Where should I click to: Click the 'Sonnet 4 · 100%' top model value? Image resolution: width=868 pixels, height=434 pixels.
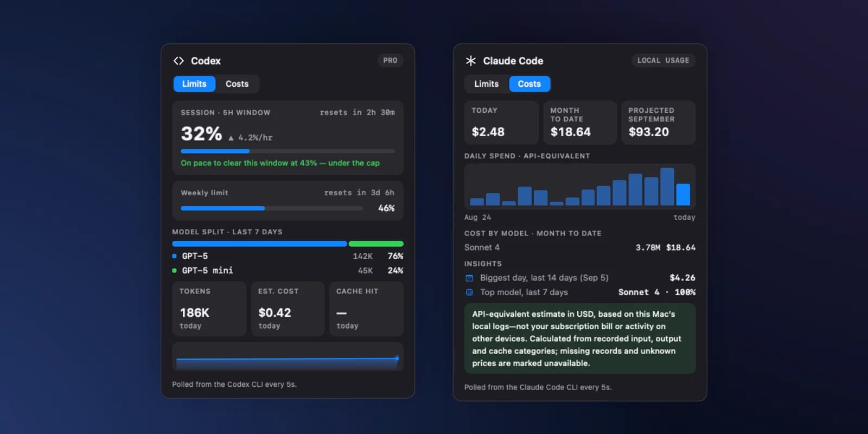tap(657, 292)
